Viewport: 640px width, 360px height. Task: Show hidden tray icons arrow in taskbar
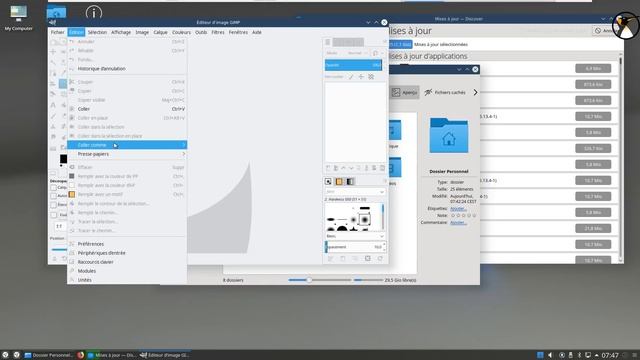[x=596, y=355]
